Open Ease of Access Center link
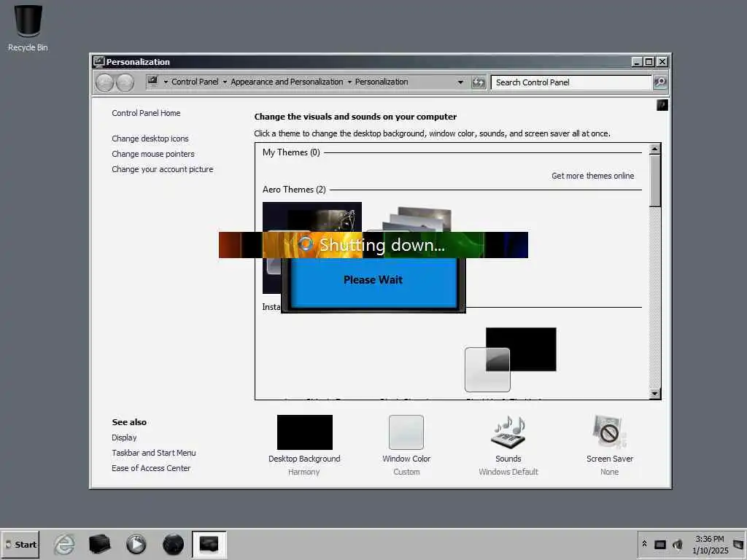 (151, 468)
